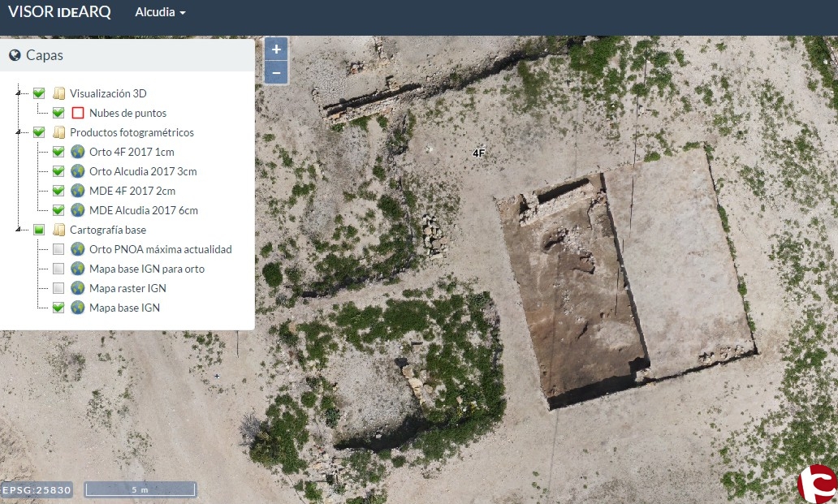838x504 pixels.
Task: Click the VISOR IDEARQ brand title
Action: (59, 13)
